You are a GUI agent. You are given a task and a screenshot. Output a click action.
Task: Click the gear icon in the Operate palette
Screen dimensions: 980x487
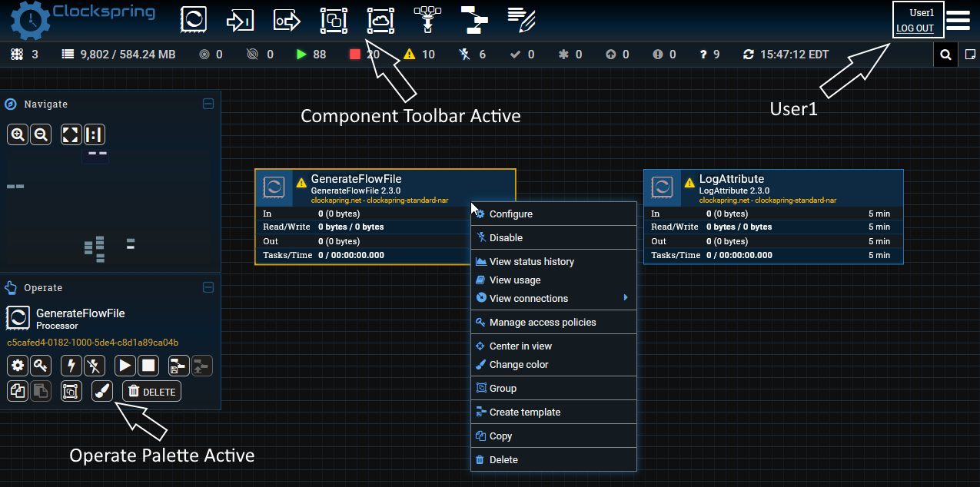(17, 366)
